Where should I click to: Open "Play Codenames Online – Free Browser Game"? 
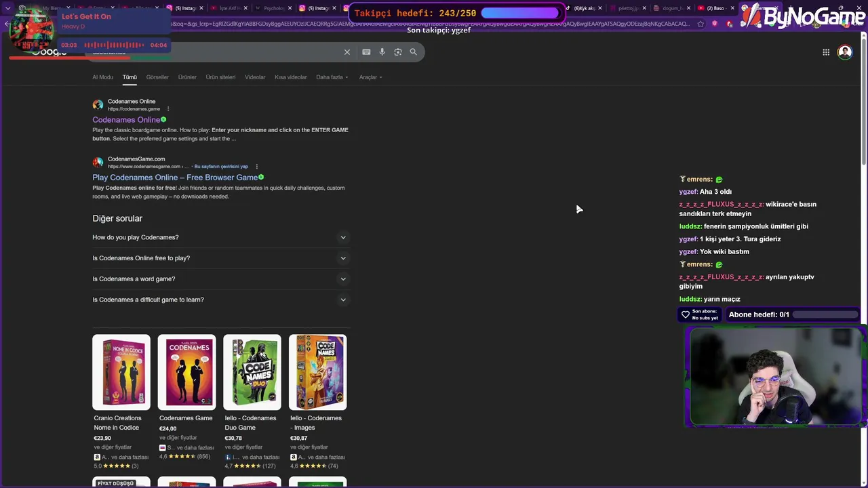coord(175,178)
